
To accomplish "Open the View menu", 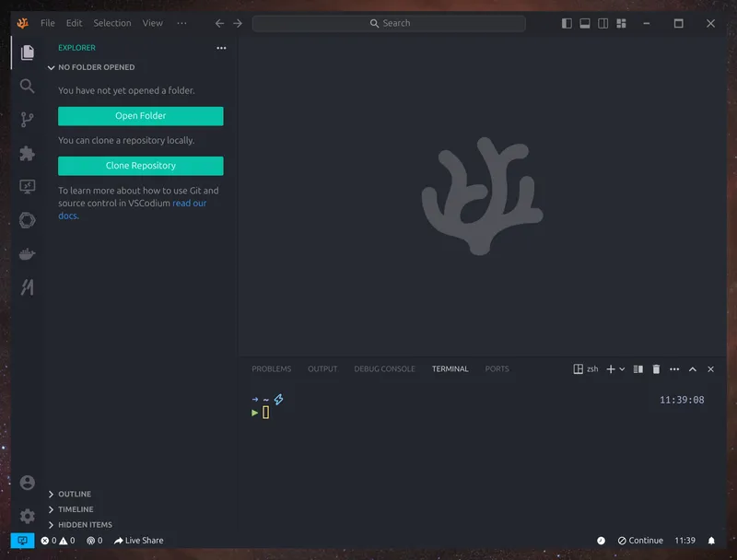I will [x=152, y=23].
